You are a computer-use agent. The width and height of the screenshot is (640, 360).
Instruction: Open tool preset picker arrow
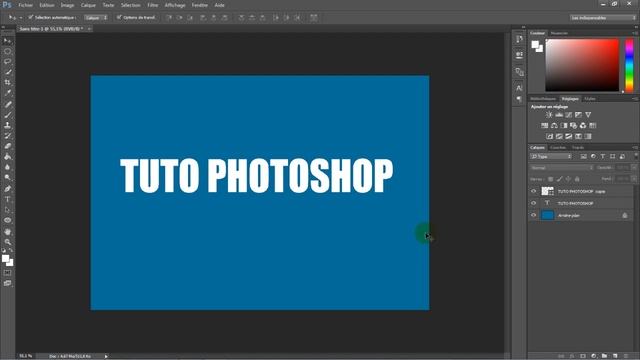tap(20, 18)
